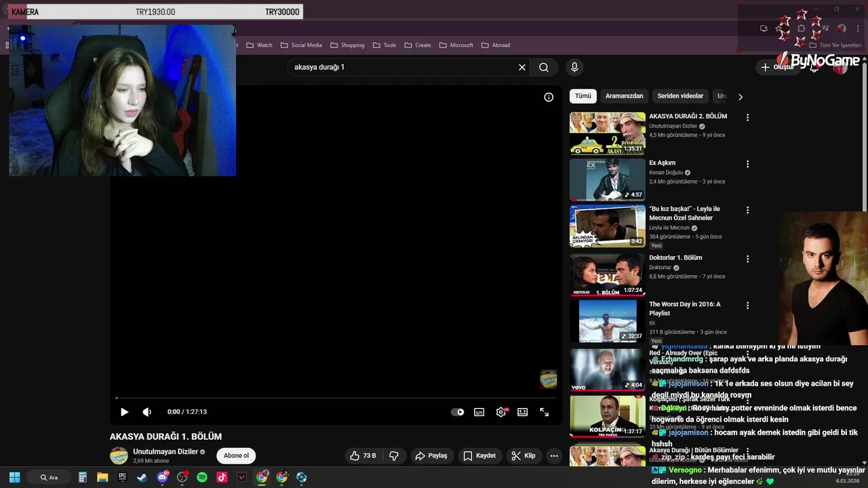The height and width of the screenshot is (488, 868).
Task: Open Chrome's three-dot menu
Action: coord(859,28)
